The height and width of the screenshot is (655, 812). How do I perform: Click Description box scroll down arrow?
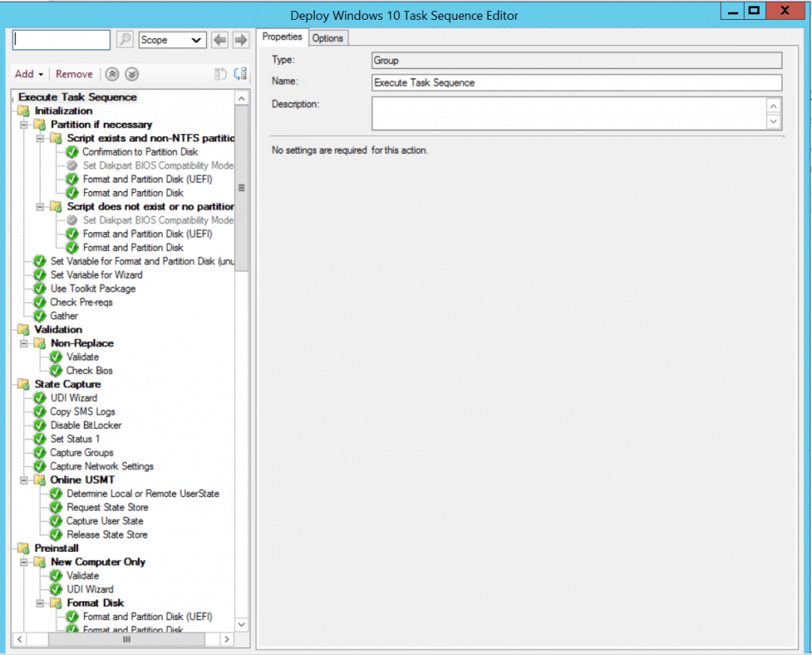point(773,121)
